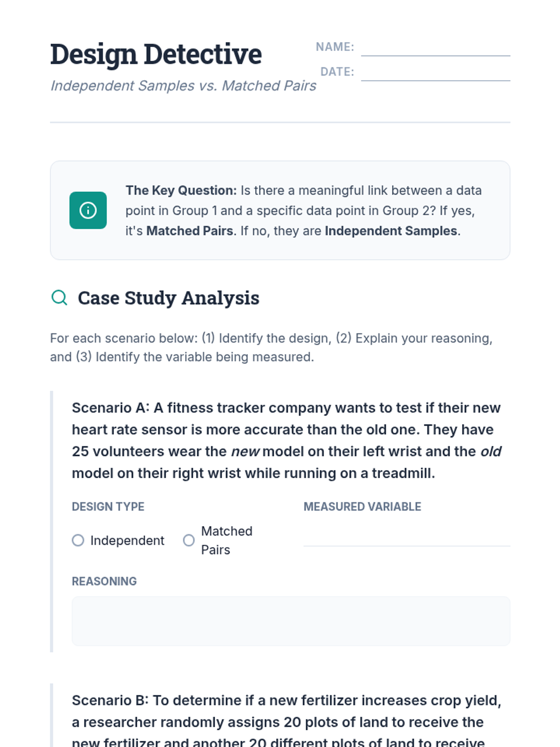
Task: Click the REASONING label
Action: [104, 581]
